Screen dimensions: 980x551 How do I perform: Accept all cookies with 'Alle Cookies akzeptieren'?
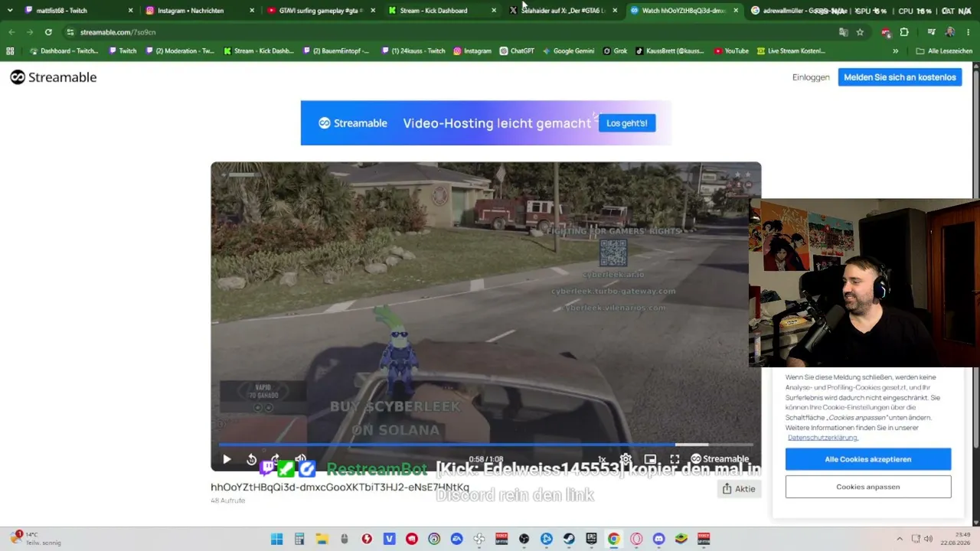point(868,459)
